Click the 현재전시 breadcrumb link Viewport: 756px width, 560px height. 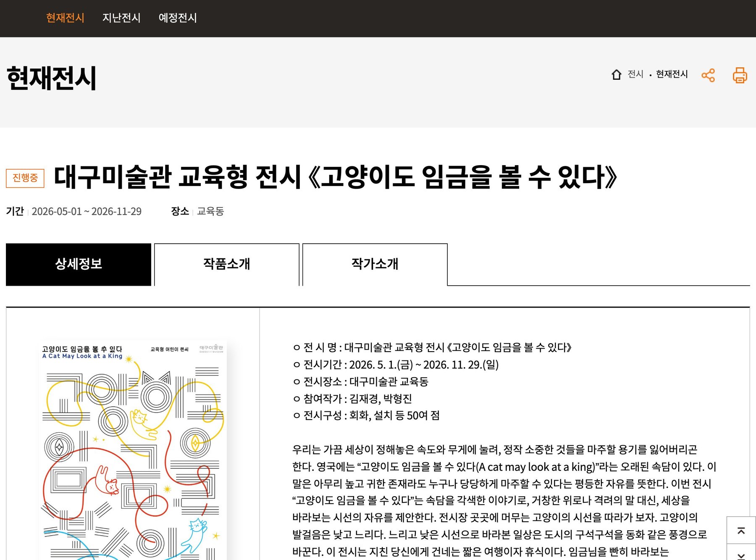[x=672, y=74]
